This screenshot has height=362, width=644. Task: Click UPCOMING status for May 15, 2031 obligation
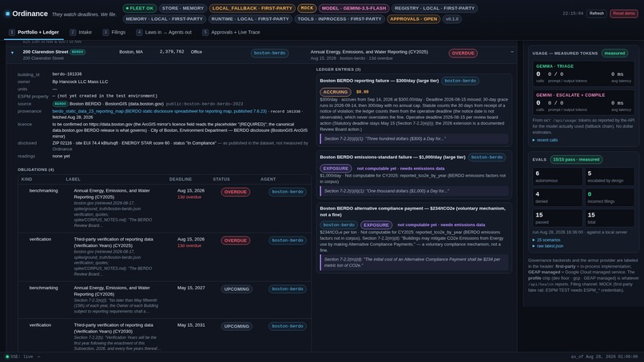point(237,326)
